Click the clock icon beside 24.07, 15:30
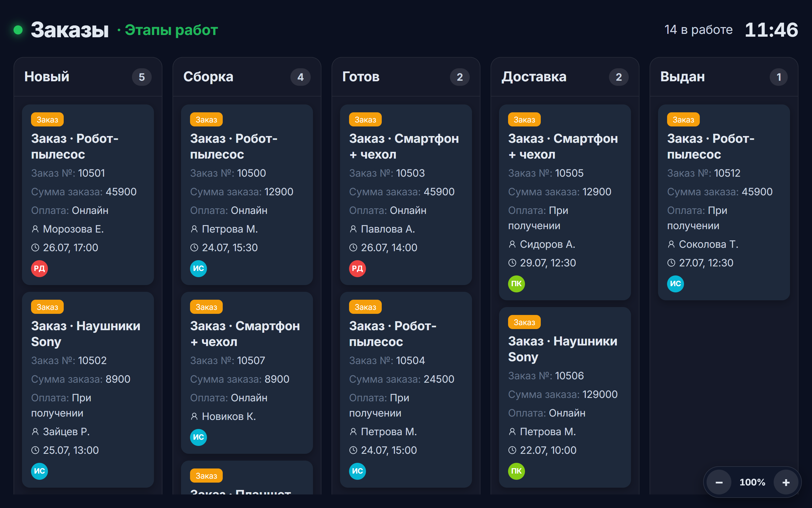Viewport: 812px width, 508px height. (x=194, y=248)
